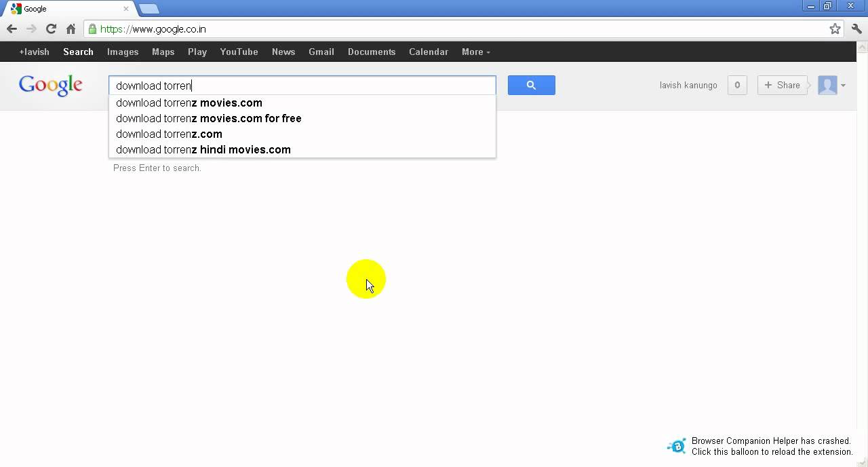The width and height of the screenshot is (868, 467).
Task: Open the browser home page icon
Action: [x=71, y=29]
